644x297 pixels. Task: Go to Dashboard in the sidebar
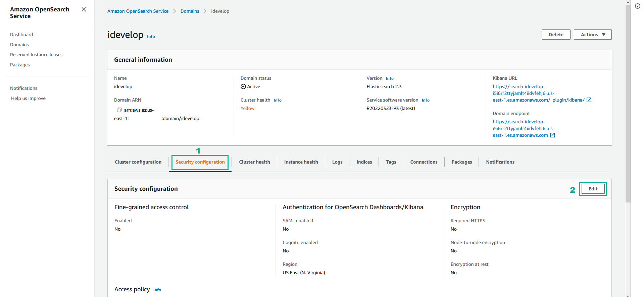click(21, 35)
